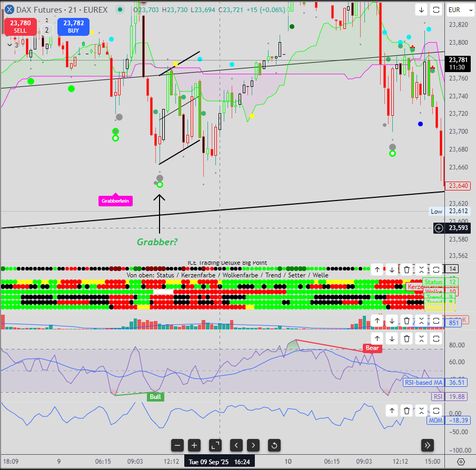Collapse the RSI pane
476x470 pixels.
tap(421, 338)
